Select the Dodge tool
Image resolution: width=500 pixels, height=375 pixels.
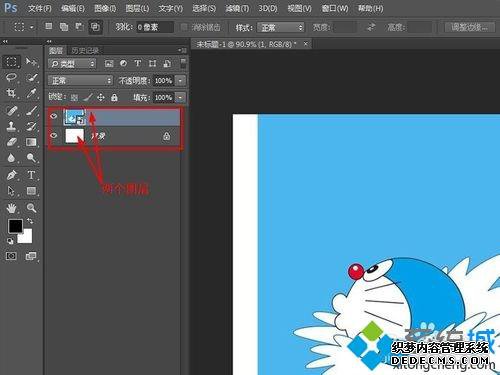click(31, 158)
